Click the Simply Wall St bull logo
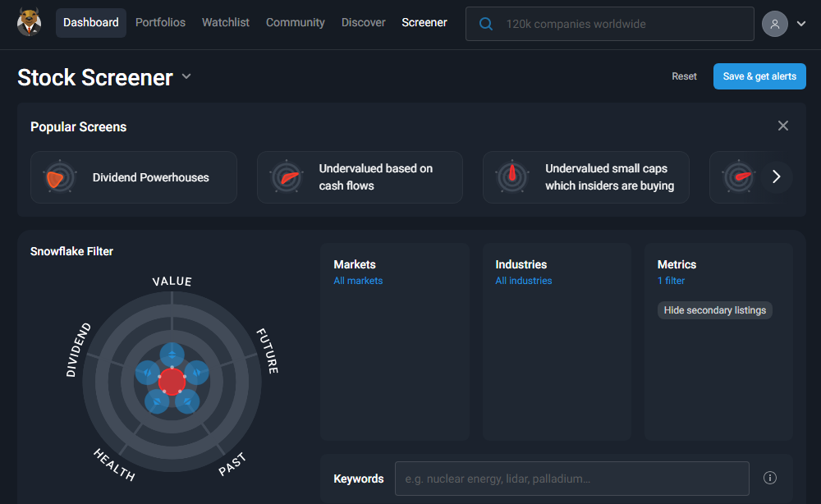The image size is (821, 504). (x=29, y=23)
